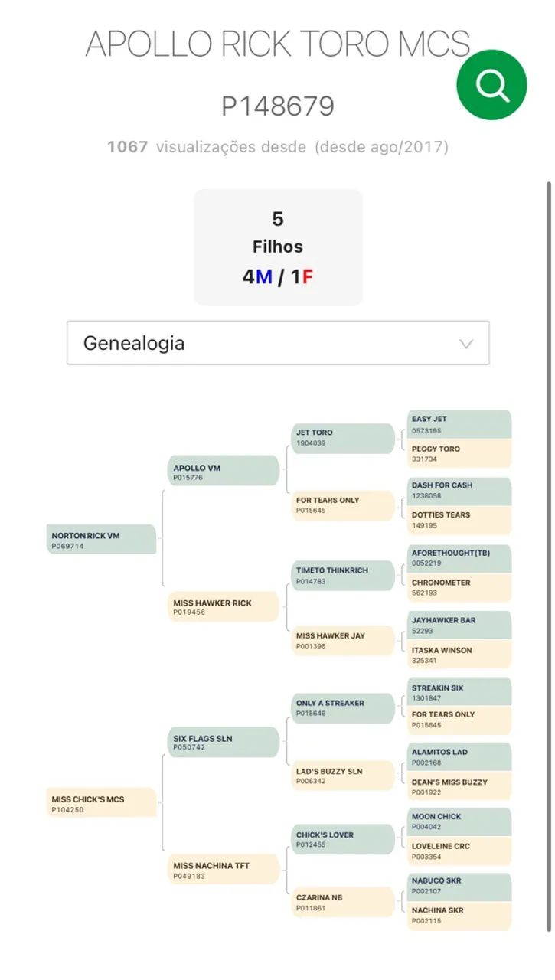Click the APOLLO RICK TORO MCS title

(278, 44)
